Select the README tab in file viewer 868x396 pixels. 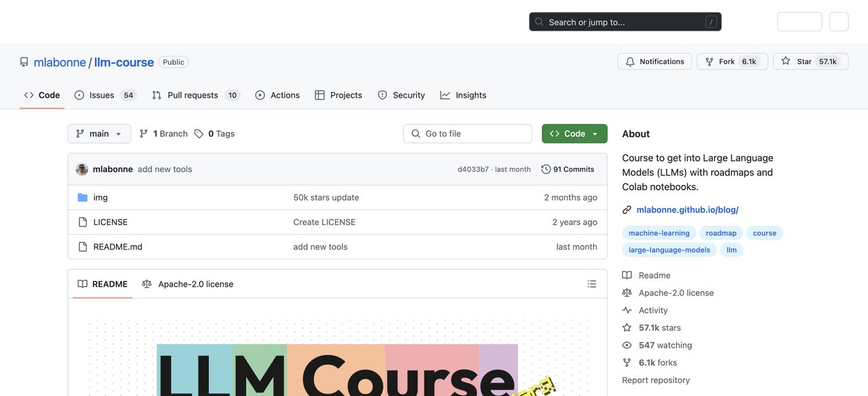[x=102, y=284]
